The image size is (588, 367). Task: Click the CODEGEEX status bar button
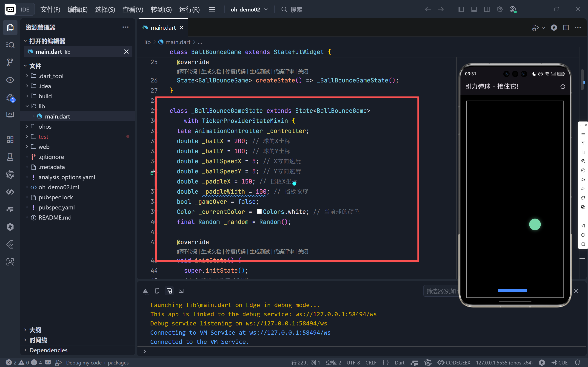(x=454, y=362)
